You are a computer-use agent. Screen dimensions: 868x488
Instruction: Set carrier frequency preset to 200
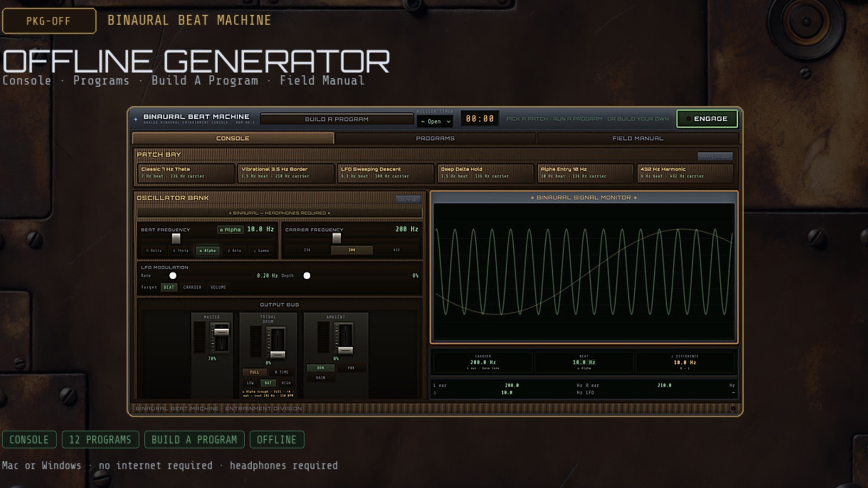click(x=352, y=250)
